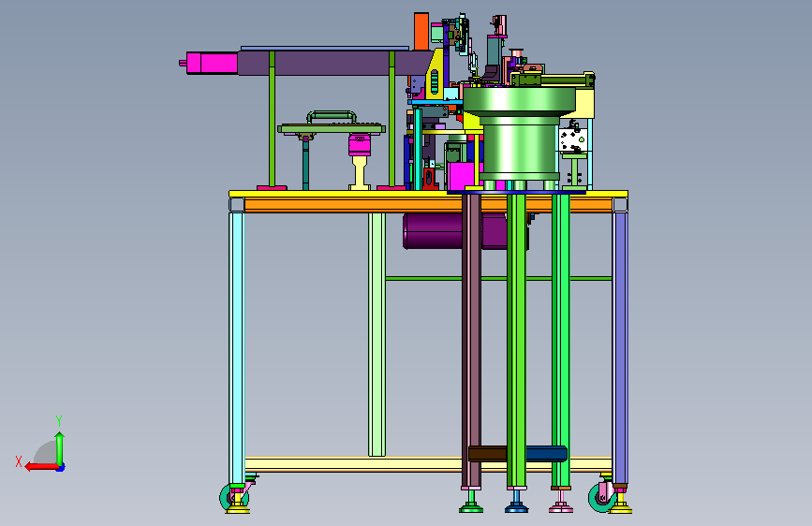Pick the green vibratory bowl feeder

tap(519, 133)
